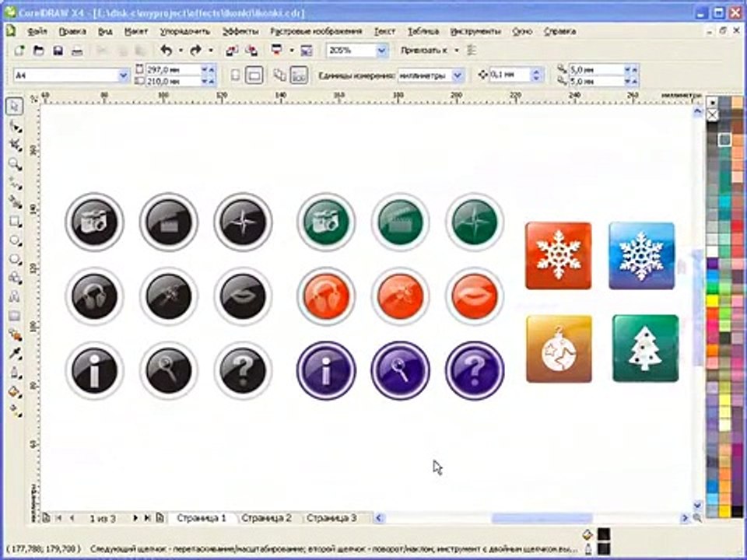Viewport: 747px width, 560px height.
Task: Click the Open folder toolbar icon
Action: [39, 51]
